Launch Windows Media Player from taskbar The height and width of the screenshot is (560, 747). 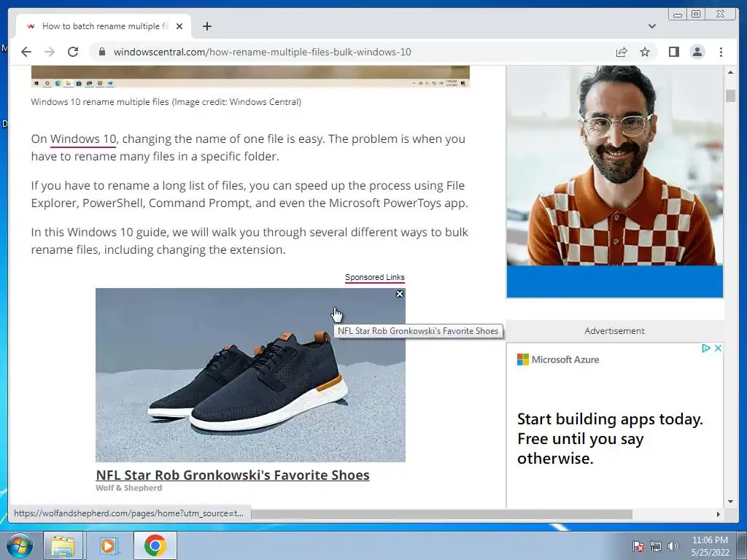(109, 545)
